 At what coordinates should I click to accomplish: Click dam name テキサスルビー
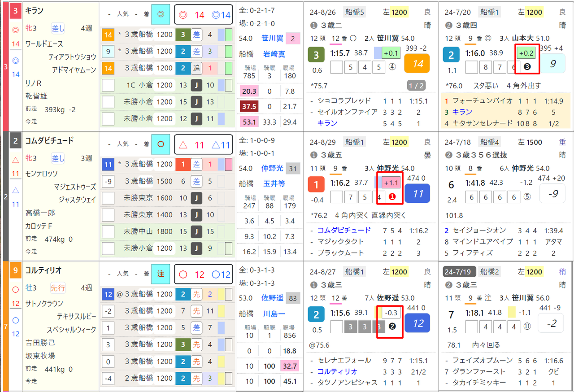coord(76,317)
